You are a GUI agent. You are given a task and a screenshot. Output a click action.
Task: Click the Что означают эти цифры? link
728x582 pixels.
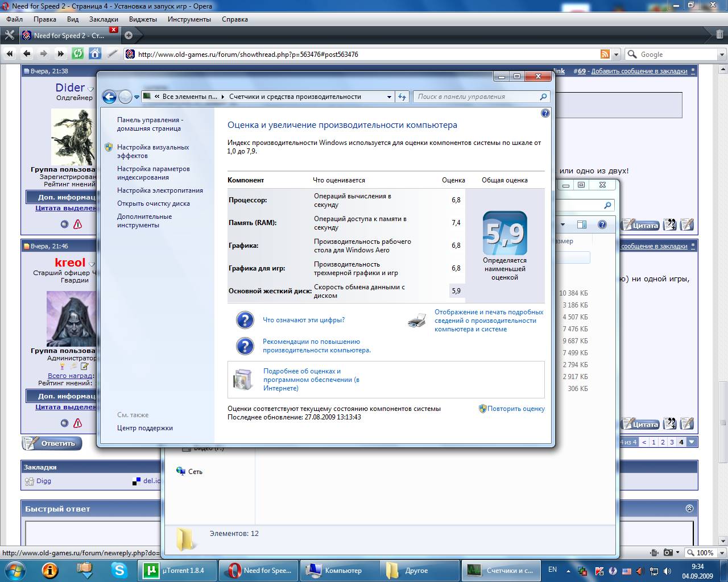304,320
